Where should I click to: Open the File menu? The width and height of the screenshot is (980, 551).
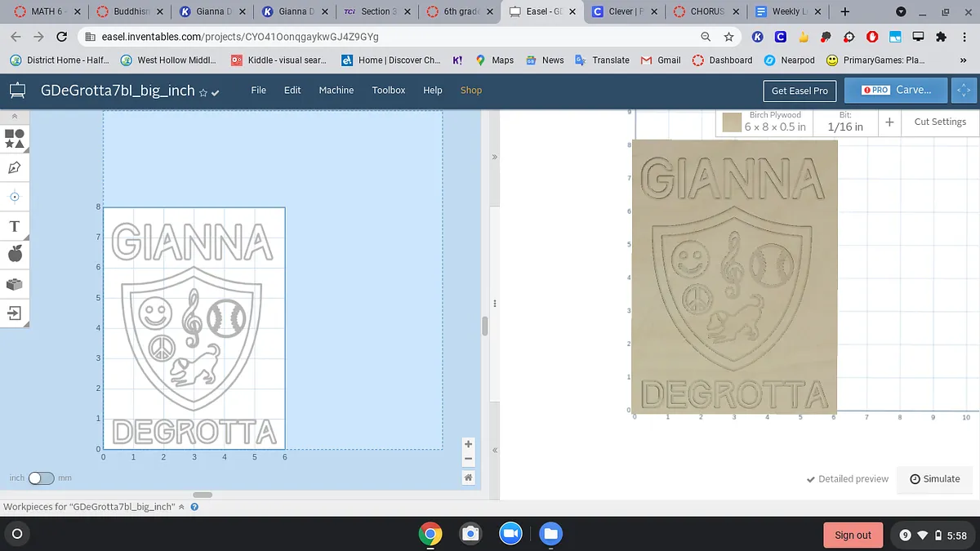click(259, 90)
